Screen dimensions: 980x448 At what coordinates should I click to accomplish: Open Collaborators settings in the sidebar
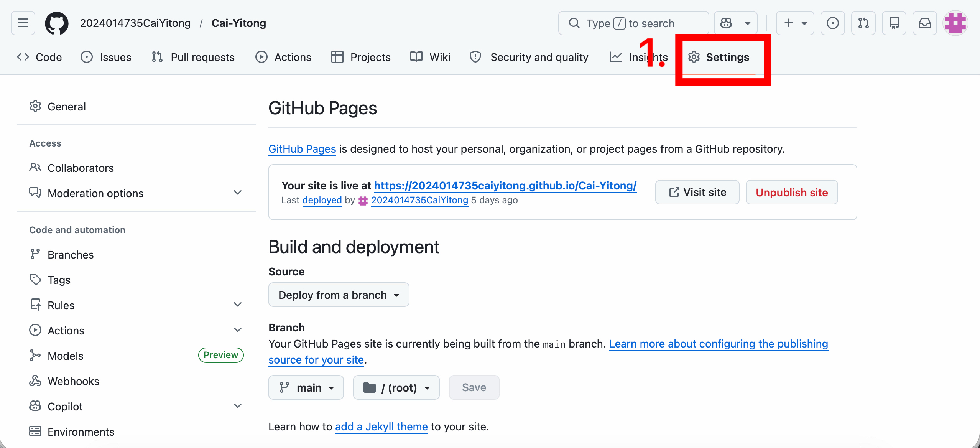tap(136, 168)
